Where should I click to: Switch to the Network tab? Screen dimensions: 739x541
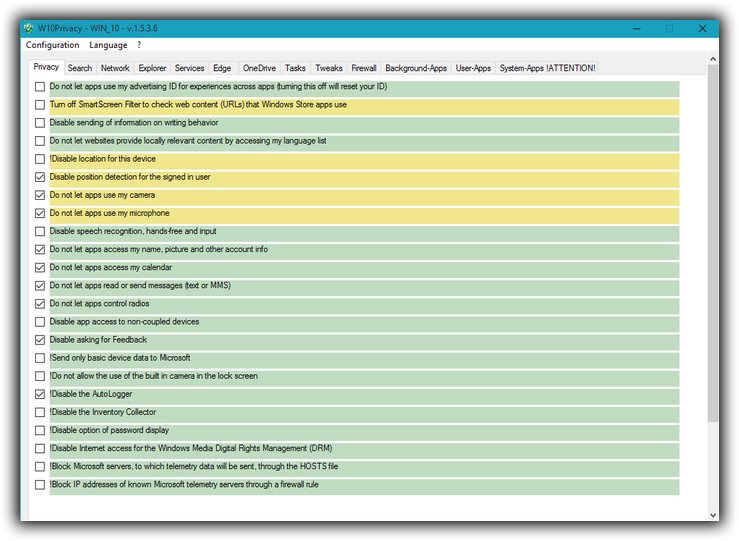(115, 68)
